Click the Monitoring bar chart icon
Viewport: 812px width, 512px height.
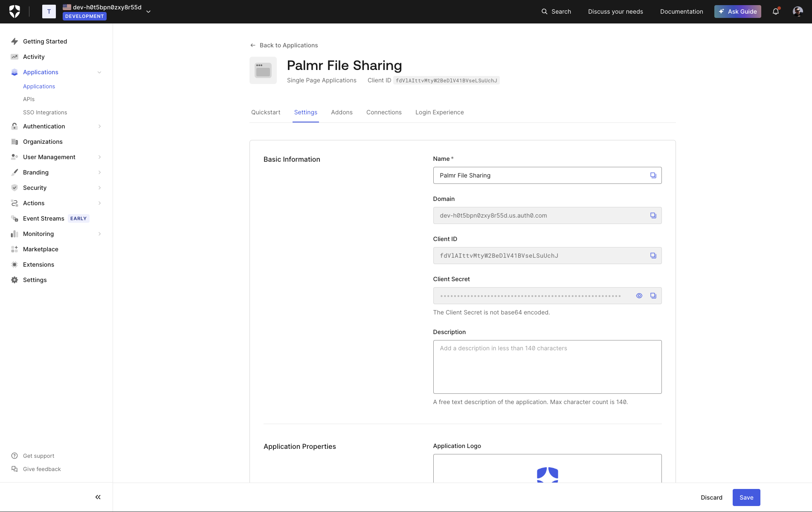coord(14,234)
